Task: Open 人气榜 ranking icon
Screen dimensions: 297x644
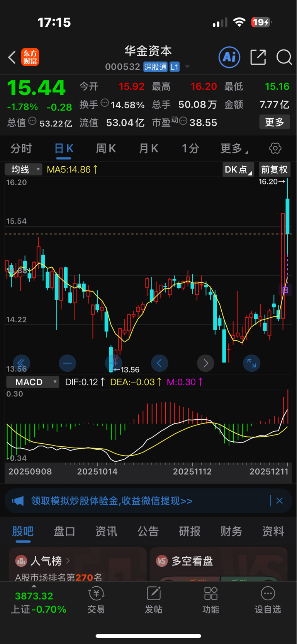Action: coord(21,560)
